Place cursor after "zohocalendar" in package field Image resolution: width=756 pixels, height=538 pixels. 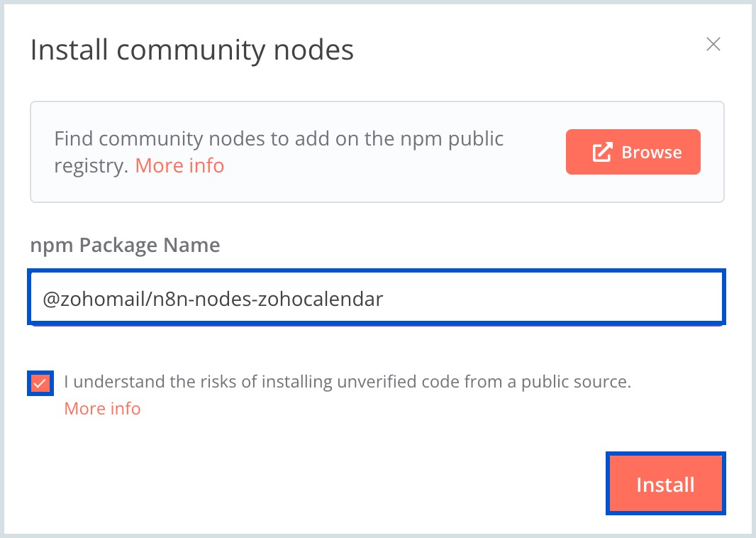point(384,300)
